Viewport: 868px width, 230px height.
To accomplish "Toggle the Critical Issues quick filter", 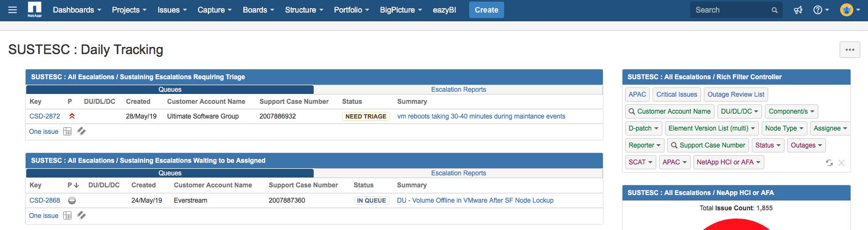I will click(677, 95).
